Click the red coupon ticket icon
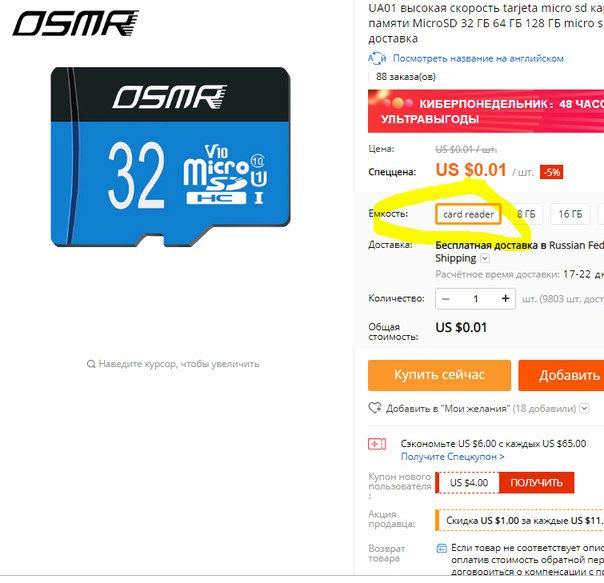604x583 pixels. [377, 444]
